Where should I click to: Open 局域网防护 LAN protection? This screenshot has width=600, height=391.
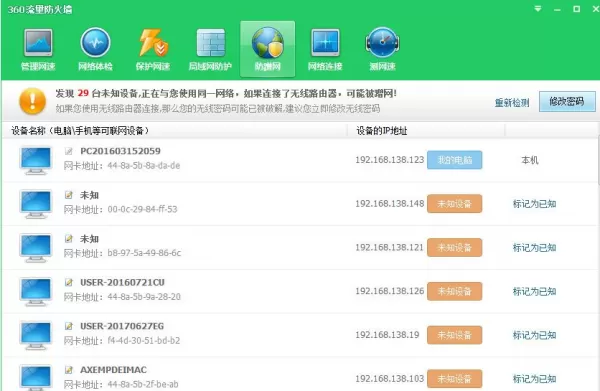point(210,50)
